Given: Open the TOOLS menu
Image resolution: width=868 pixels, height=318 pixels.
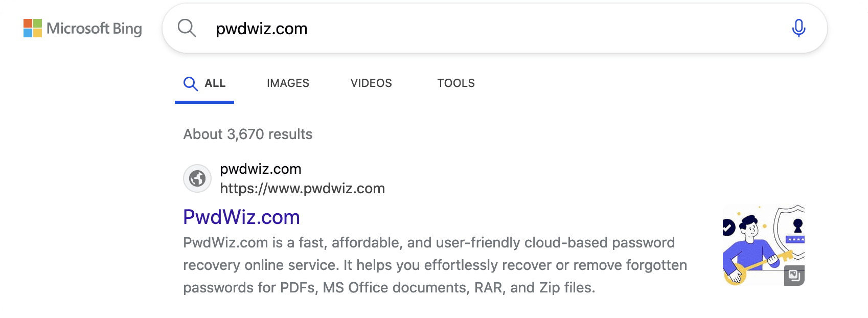Looking at the screenshot, I should (x=456, y=83).
